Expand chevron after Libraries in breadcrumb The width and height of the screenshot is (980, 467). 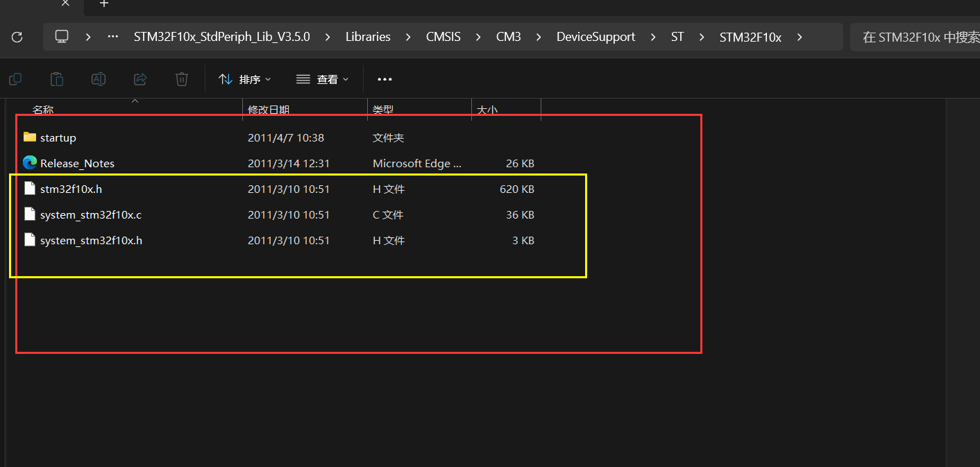point(408,37)
